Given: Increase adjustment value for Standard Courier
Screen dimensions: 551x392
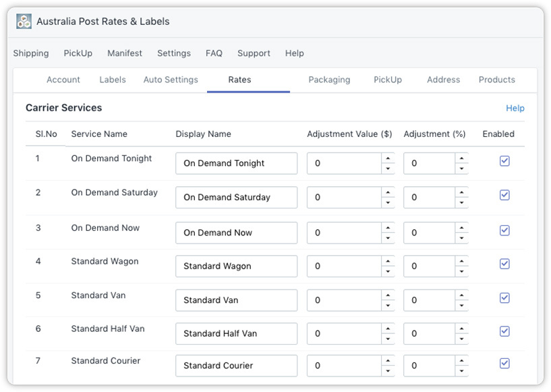Looking at the screenshot, I should coord(388,360).
